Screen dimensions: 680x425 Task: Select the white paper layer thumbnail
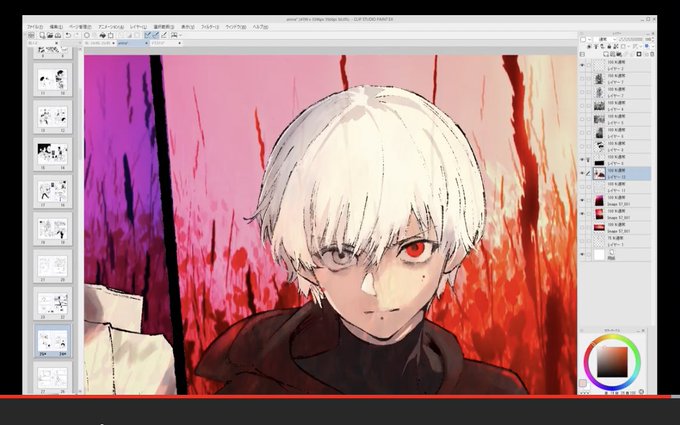pos(599,255)
